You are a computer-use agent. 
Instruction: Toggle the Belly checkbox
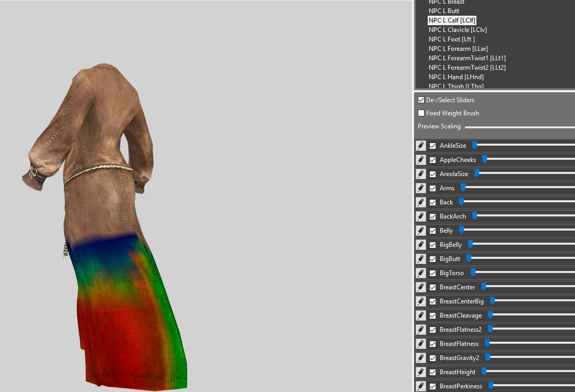(x=433, y=231)
